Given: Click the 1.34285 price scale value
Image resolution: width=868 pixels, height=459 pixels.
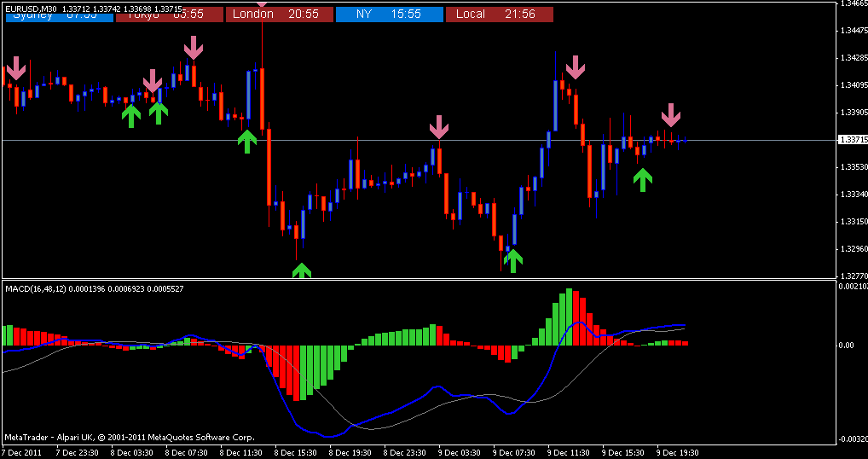Looking at the screenshot, I should [853, 57].
